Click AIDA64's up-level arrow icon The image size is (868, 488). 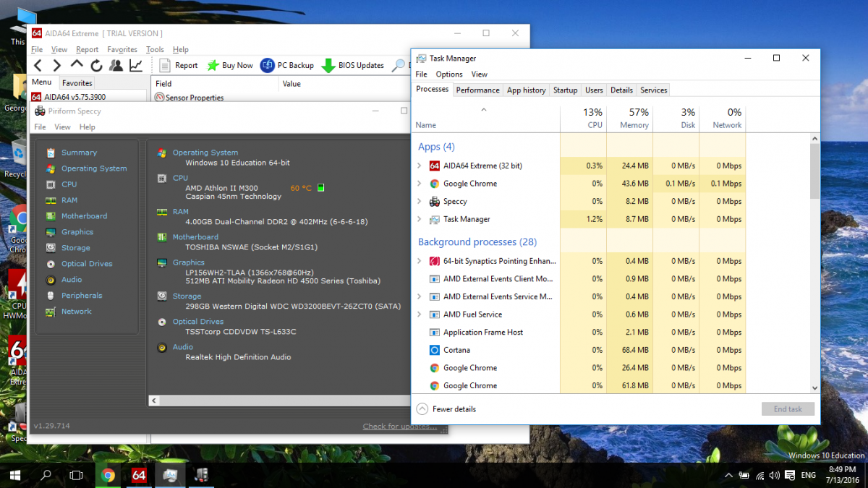pyautogui.click(x=77, y=65)
